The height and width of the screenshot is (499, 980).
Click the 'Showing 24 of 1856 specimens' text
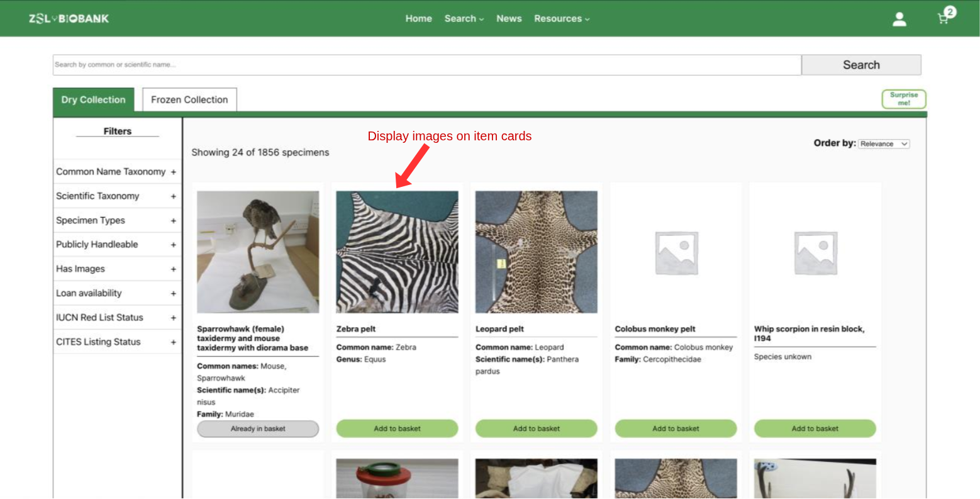[x=260, y=152]
